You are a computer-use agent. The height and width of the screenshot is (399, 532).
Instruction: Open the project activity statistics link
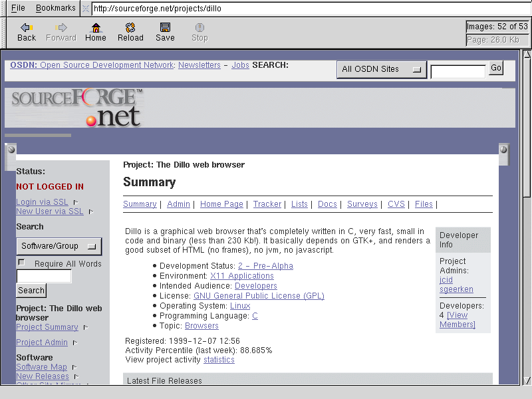click(x=219, y=360)
